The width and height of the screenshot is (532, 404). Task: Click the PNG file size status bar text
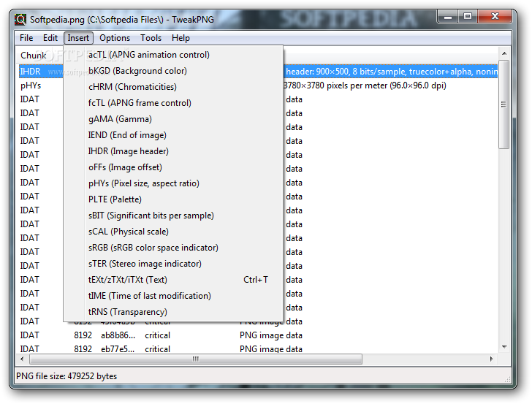tap(66, 376)
